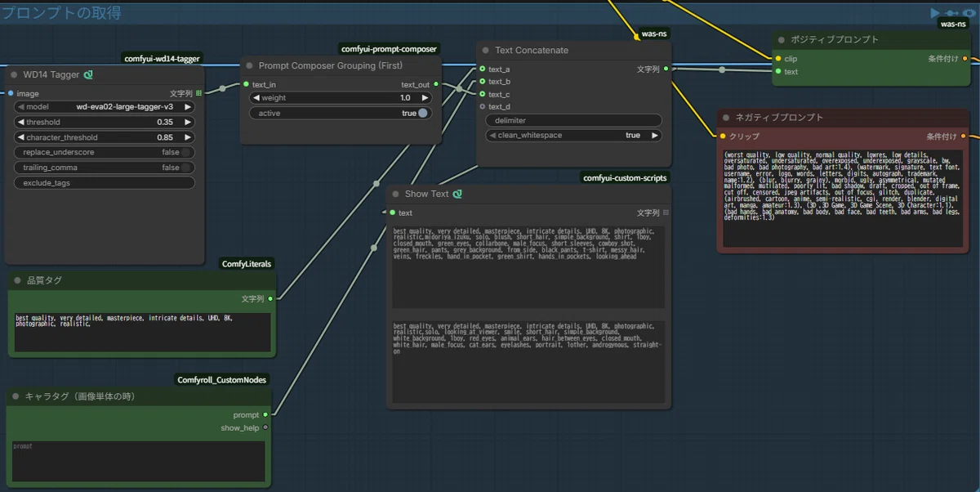Click the green logo icon beside Show Text title

[457, 194]
